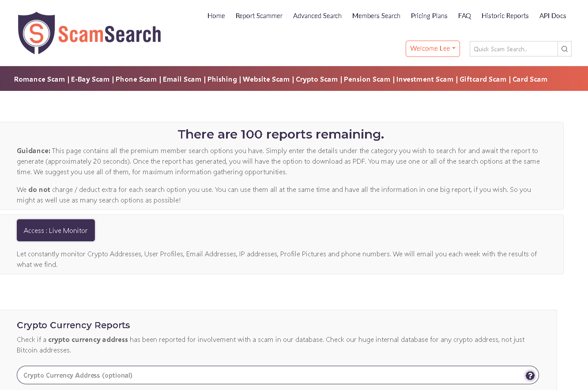Open the FAQ page
The image size is (588, 390).
click(464, 16)
